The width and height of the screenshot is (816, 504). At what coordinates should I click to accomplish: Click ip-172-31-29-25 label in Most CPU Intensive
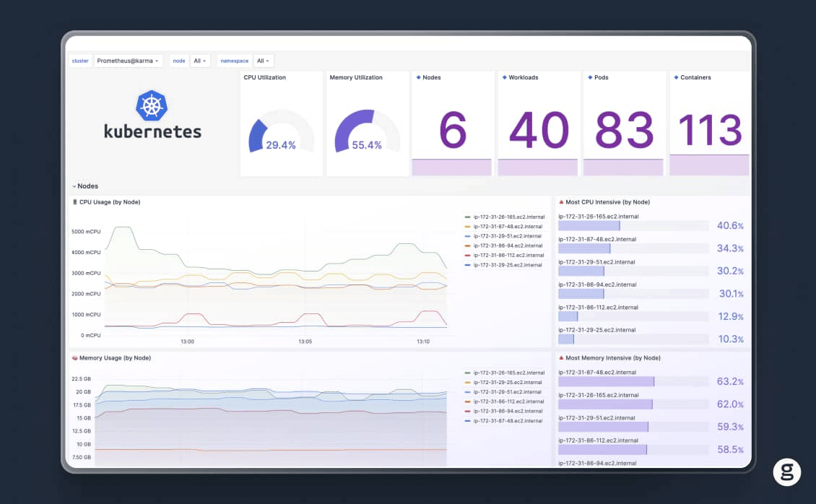tap(597, 330)
